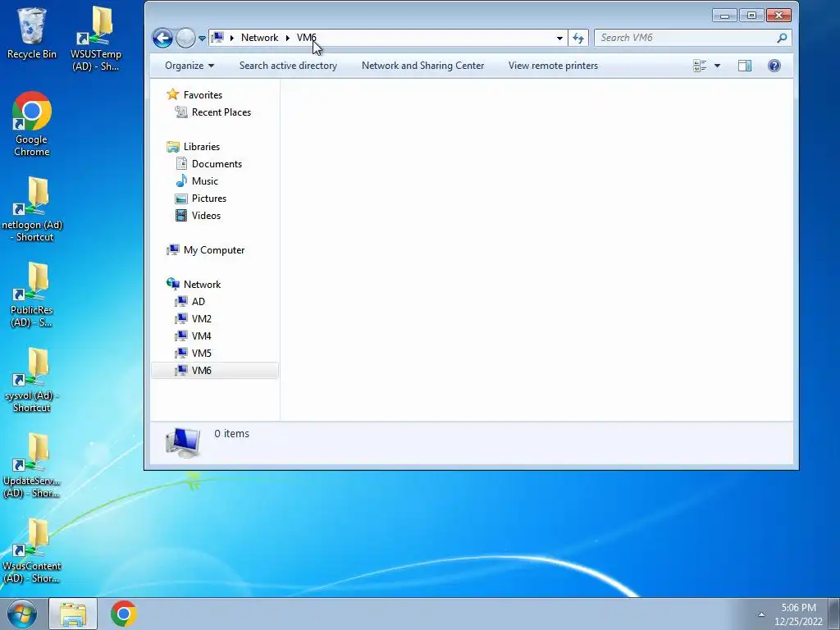Open Explorer help icon
840x630 pixels.
point(774,66)
